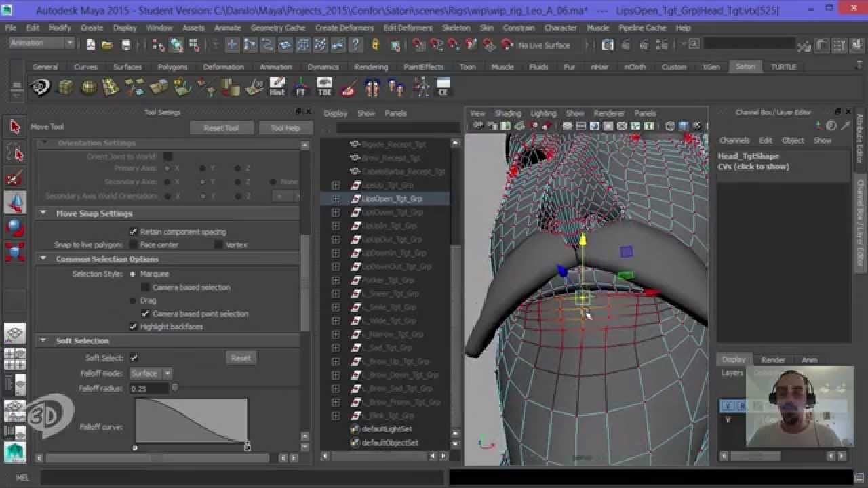868x488 pixels.
Task: Collapse the Soft Selection section
Action: [43, 341]
